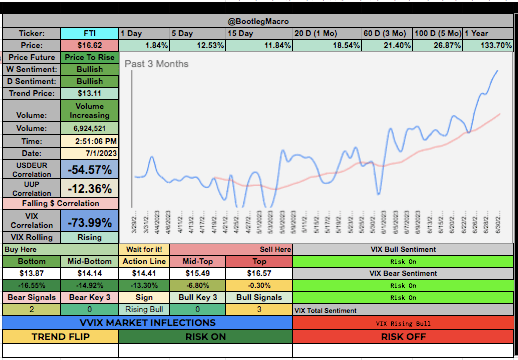Image resolution: width=518 pixels, height=360 pixels.
Task: Select the FTI ticker cell
Action: tap(89, 33)
